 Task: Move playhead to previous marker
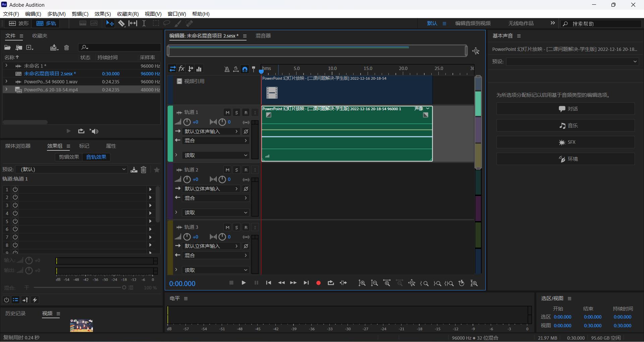[x=269, y=283]
